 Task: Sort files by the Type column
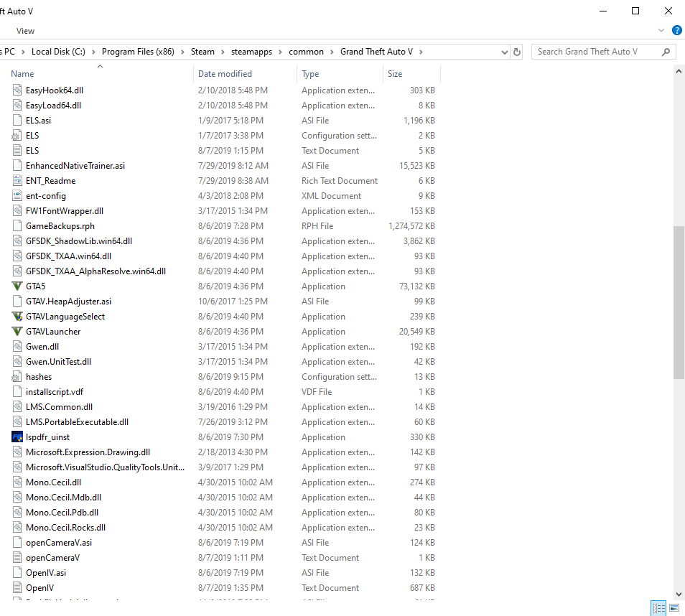pyautogui.click(x=310, y=74)
